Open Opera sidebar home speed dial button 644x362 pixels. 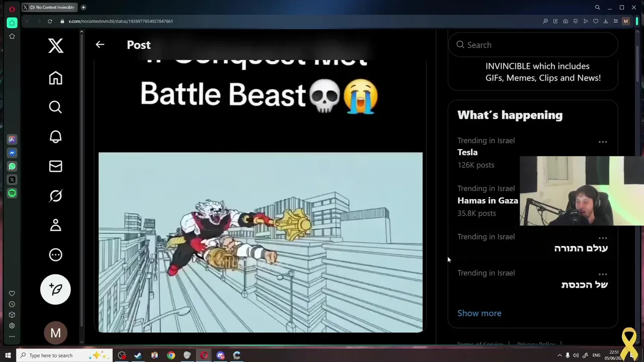click(x=12, y=23)
